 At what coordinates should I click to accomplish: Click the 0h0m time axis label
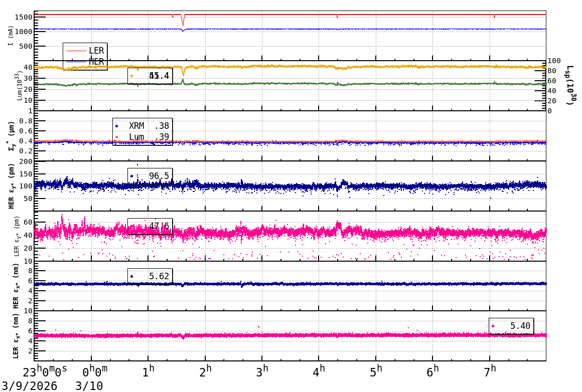(95, 371)
